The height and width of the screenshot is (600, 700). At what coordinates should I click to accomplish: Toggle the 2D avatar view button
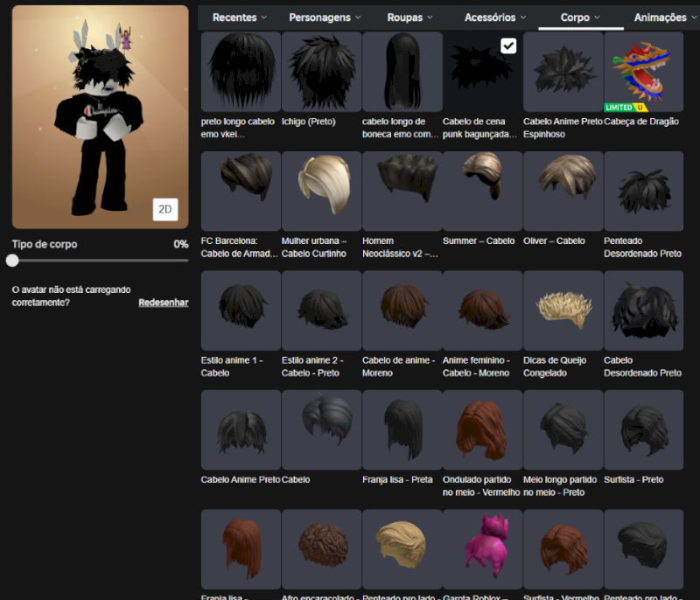164,208
